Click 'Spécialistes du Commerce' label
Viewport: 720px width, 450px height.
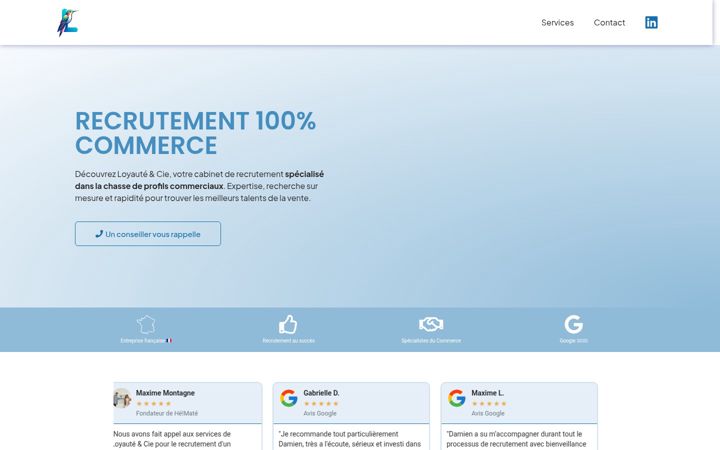pyautogui.click(x=431, y=341)
